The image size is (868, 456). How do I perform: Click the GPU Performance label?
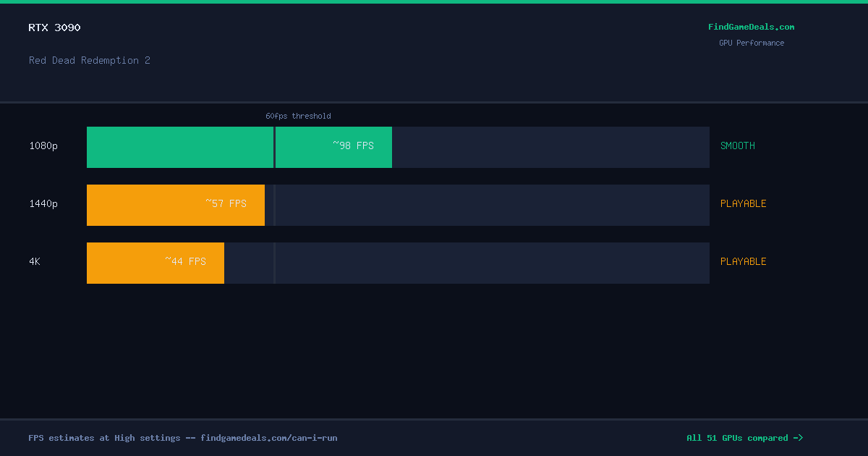[751, 43]
